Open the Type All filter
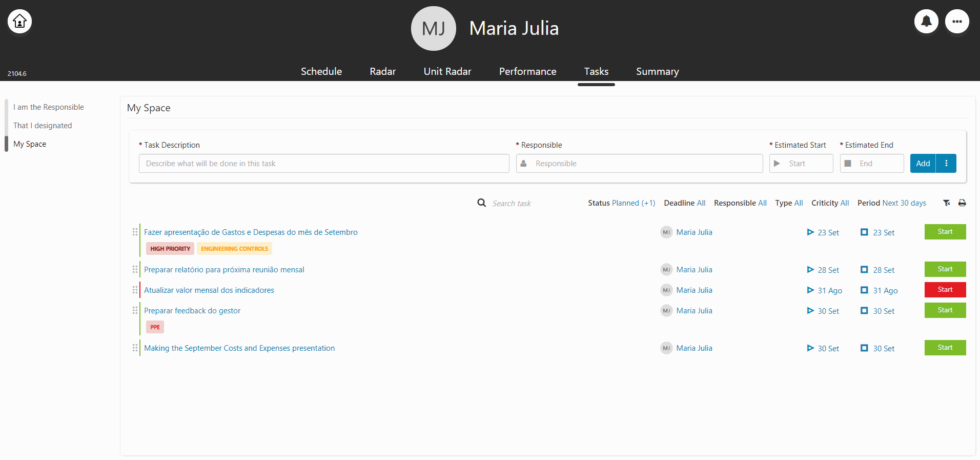This screenshot has height=460, width=980. (x=789, y=203)
